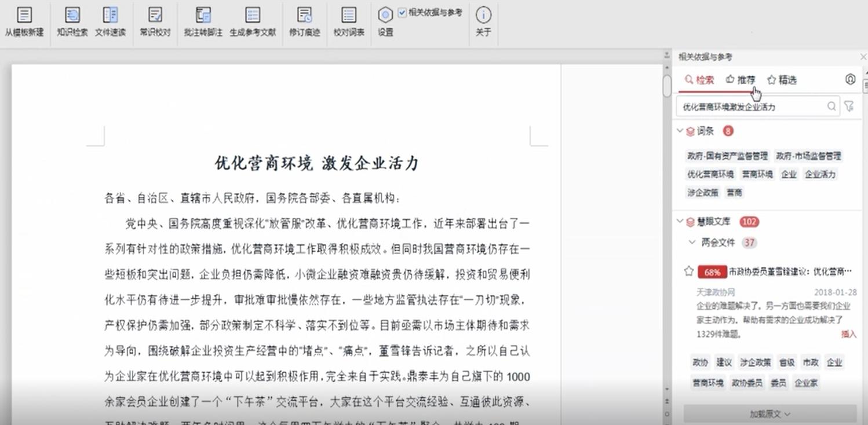Collapse the 词条 section

[x=679, y=131]
